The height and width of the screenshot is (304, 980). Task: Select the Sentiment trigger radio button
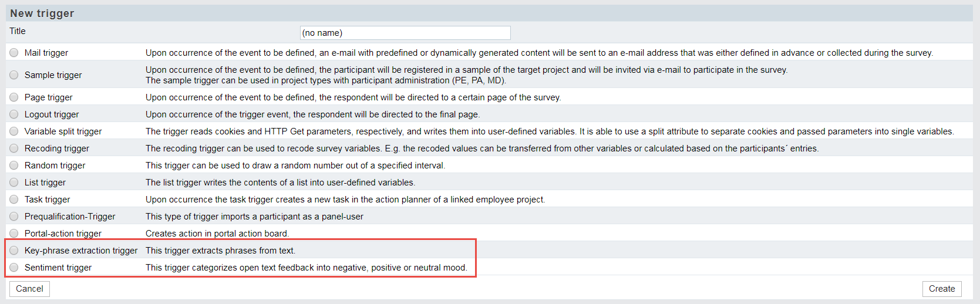[x=14, y=268]
